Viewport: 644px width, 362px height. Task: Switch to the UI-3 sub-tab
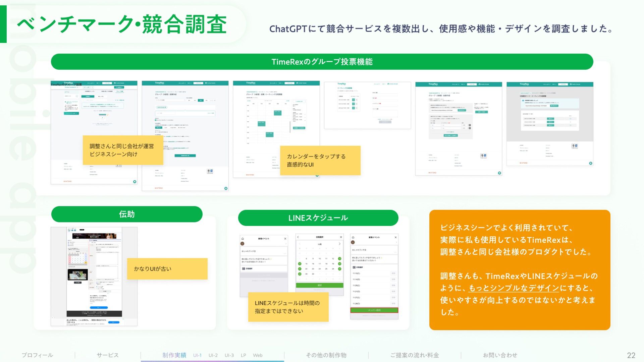point(229,355)
